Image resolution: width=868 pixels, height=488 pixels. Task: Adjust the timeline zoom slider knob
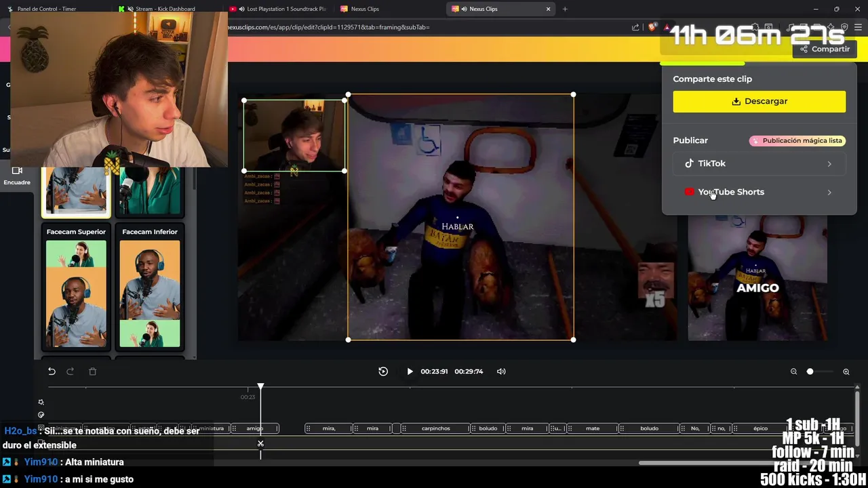tap(810, 371)
